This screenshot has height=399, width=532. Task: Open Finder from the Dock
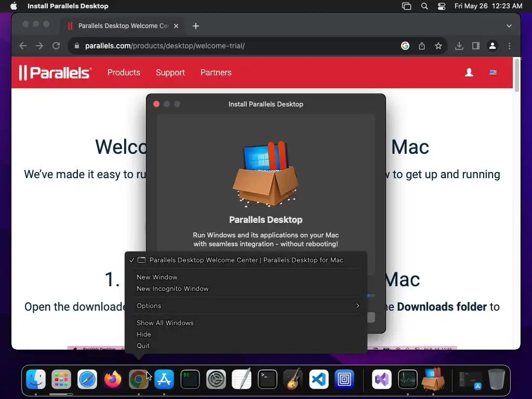coord(36,379)
